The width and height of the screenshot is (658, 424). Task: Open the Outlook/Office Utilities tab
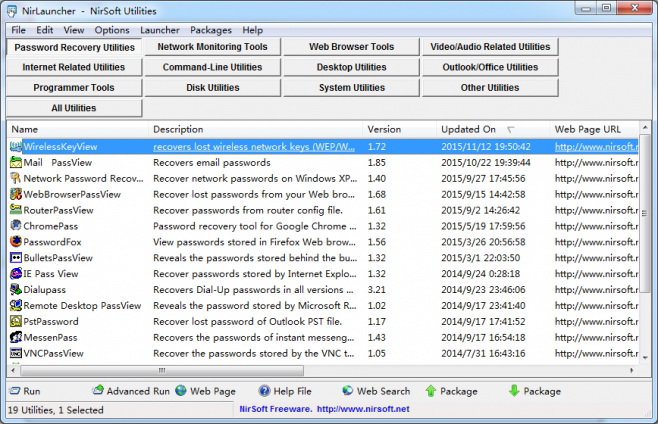(x=490, y=67)
